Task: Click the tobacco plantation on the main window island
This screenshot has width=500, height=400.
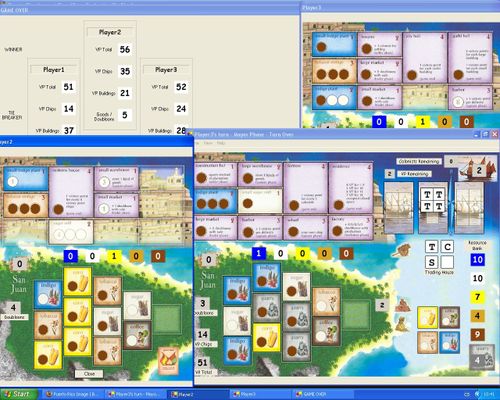Action: click(x=326, y=302)
